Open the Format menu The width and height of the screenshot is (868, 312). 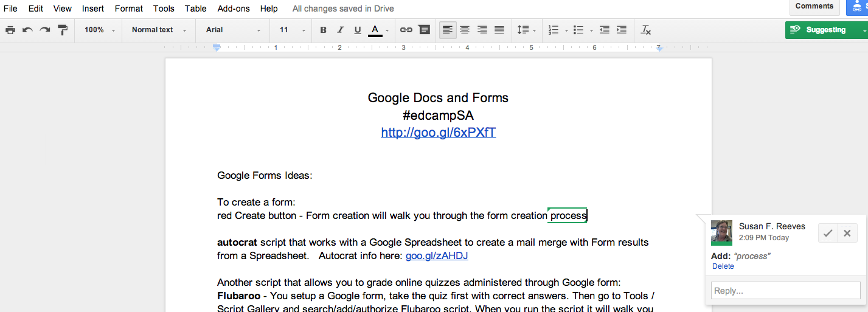coord(129,9)
